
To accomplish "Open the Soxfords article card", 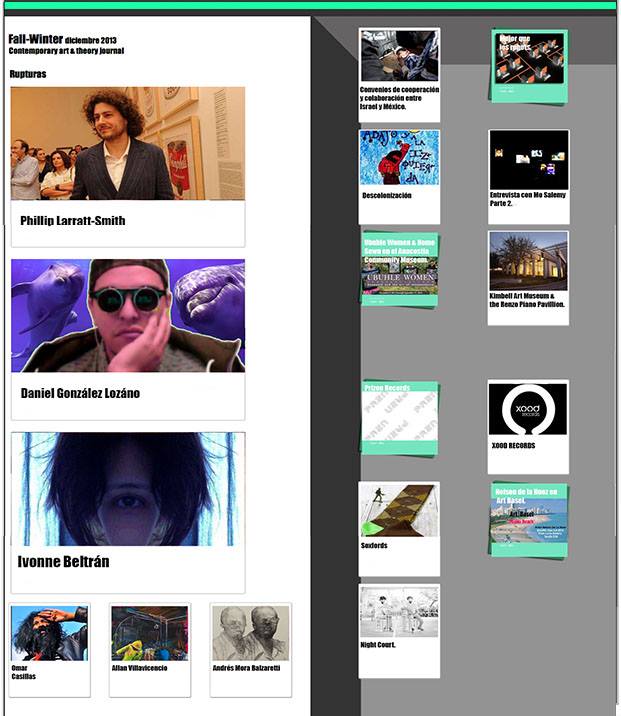I will click(399, 529).
